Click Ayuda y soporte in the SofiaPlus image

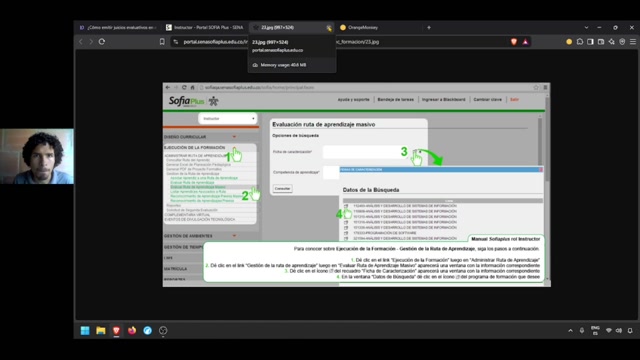(353, 100)
